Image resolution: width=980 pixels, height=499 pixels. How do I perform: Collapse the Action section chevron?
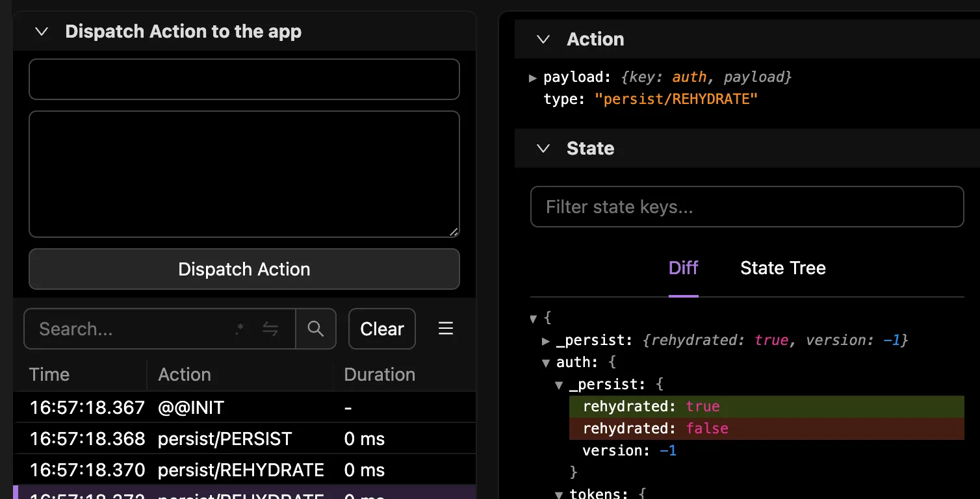tap(543, 39)
